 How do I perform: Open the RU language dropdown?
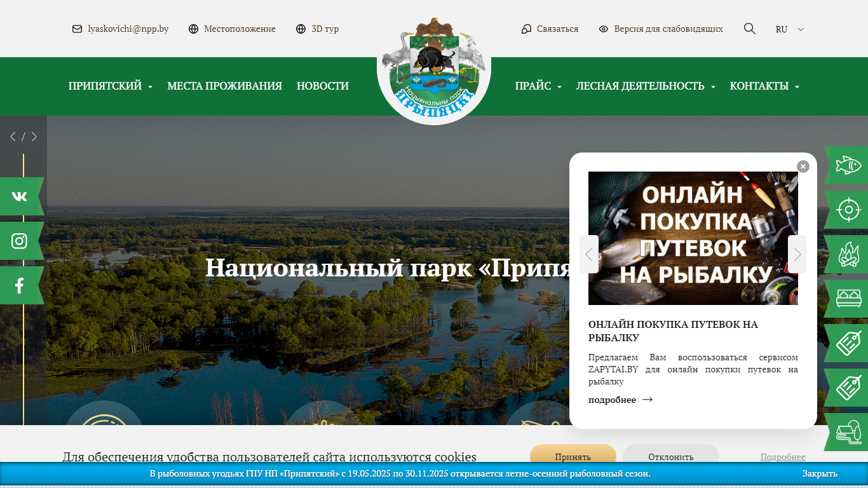click(x=790, y=29)
